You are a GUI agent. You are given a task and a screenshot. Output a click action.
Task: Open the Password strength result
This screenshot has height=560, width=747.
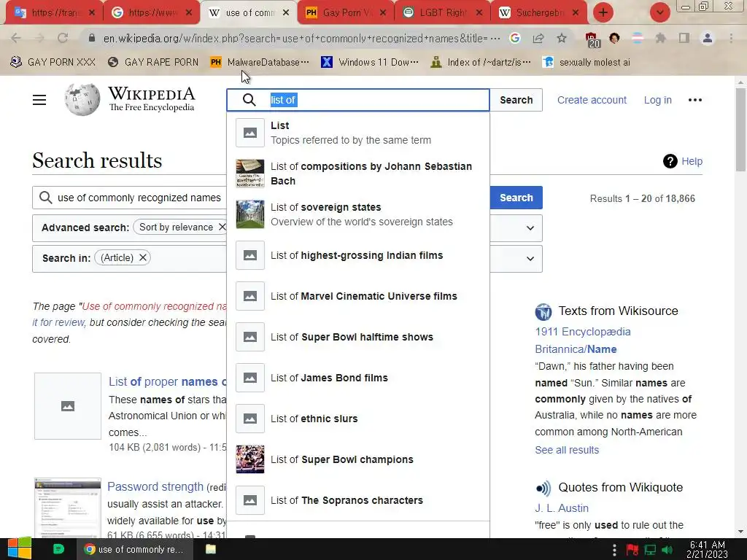[x=155, y=486]
